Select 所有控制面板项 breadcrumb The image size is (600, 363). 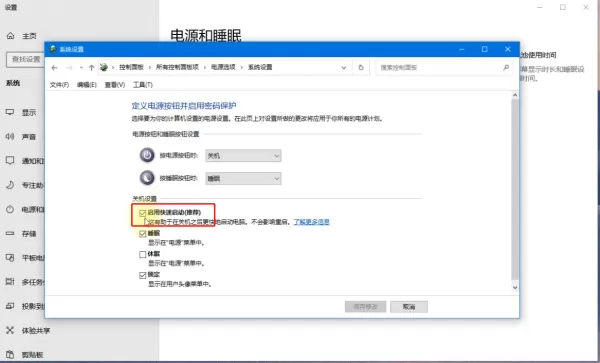point(177,67)
